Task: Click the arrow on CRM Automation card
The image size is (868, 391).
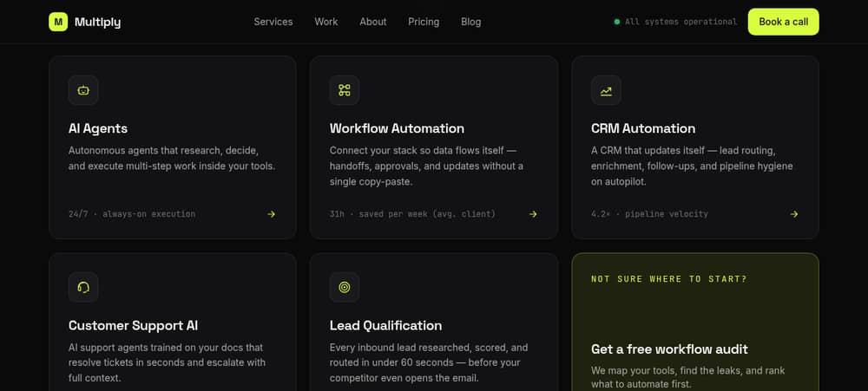Action: point(794,214)
